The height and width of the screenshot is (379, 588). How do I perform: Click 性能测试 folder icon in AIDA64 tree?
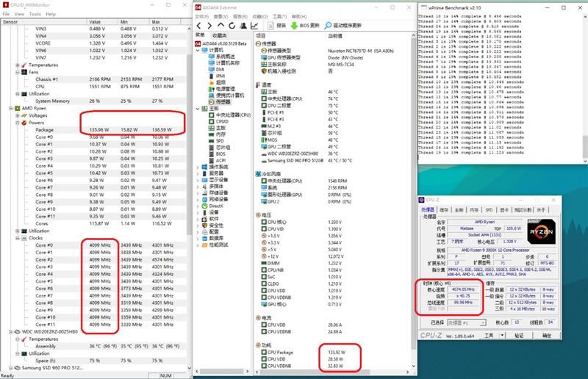pyautogui.click(x=204, y=245)
